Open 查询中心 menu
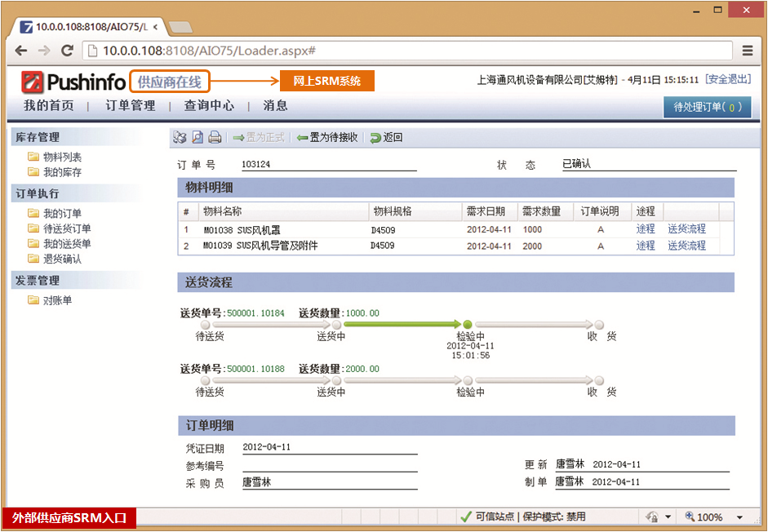 click(x=209, y=105)
